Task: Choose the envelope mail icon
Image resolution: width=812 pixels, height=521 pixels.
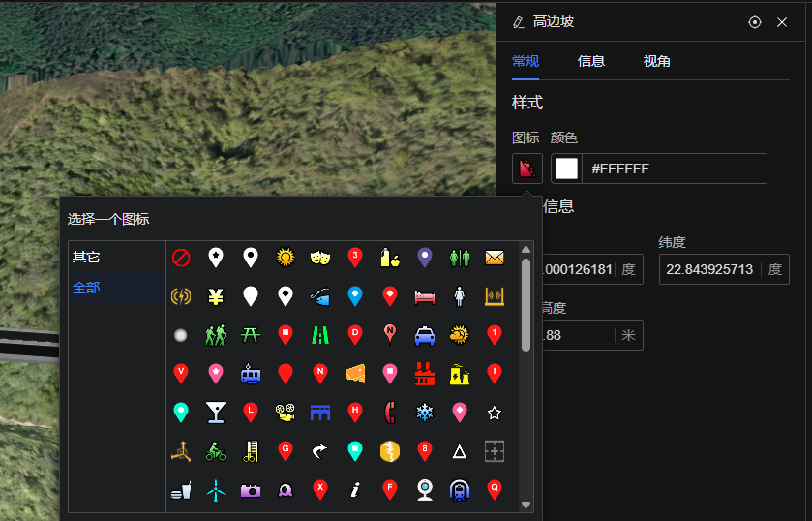Action: (x=495, y=258)
